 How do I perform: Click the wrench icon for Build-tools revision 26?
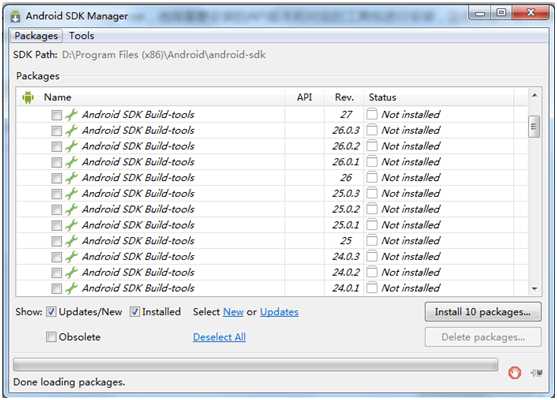click(x=71, y=178)
